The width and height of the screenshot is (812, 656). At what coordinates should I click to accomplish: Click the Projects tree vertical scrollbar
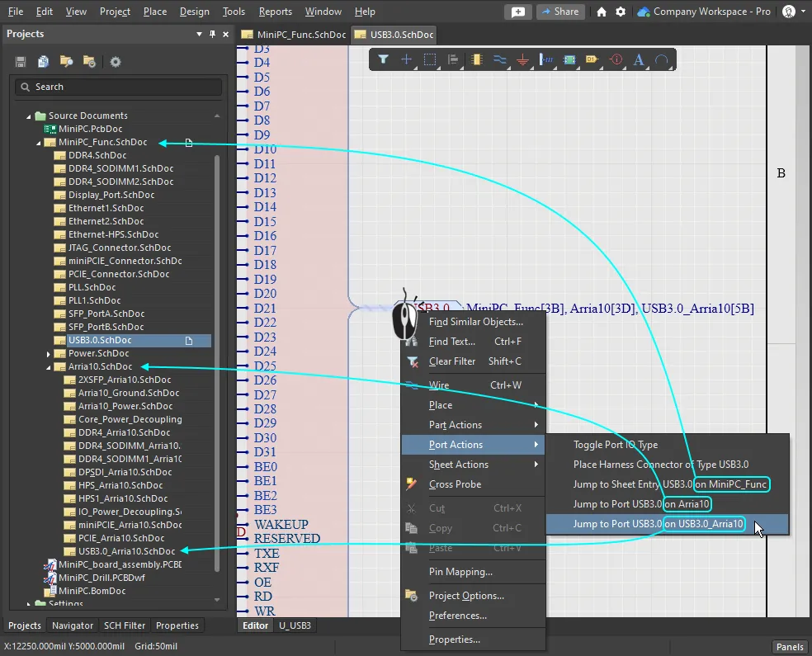coord(217,362)
